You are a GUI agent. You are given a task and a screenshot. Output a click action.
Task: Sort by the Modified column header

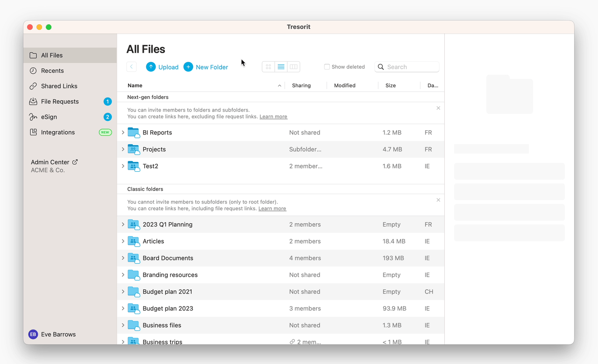tap(345, 85)
